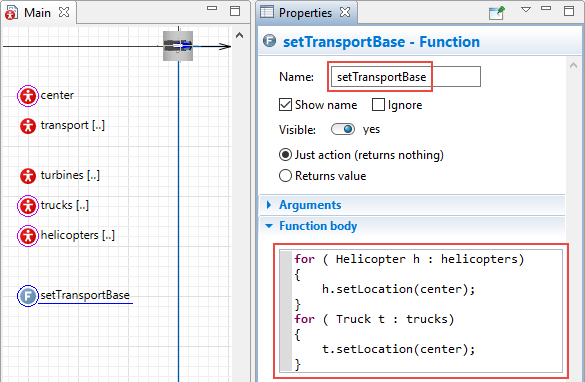Enable the Ignore checkbox

coord(378,105)
